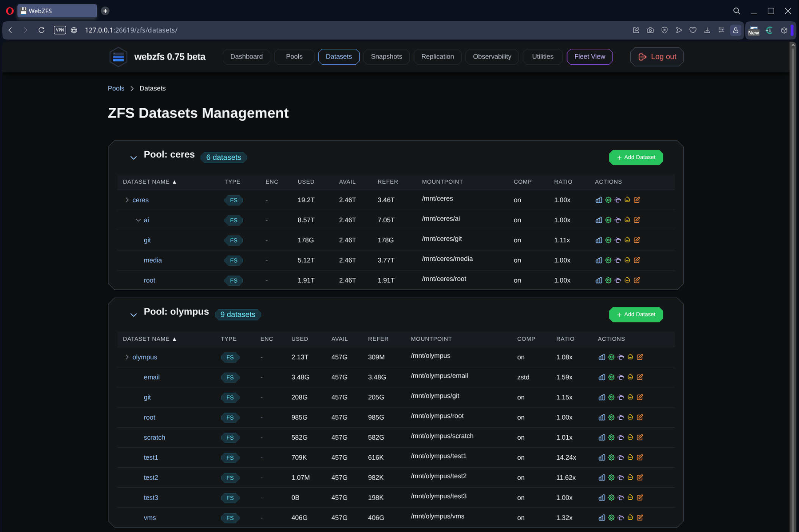
Task: Open statistics chart icon for test1 dataset
Action: pos(601,457)
